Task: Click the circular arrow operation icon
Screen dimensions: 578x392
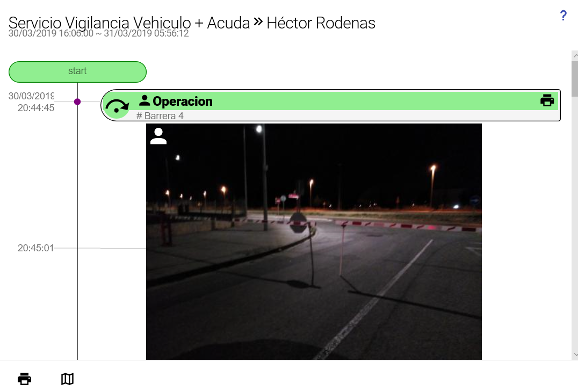Action: point(117,106)
